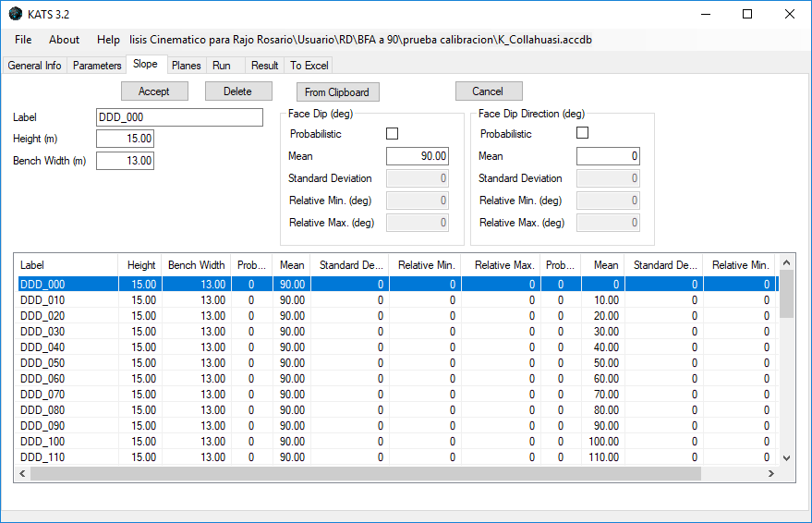812x523 pixels.
Task: Click the Height column header
Action: (x=140, y=265)
